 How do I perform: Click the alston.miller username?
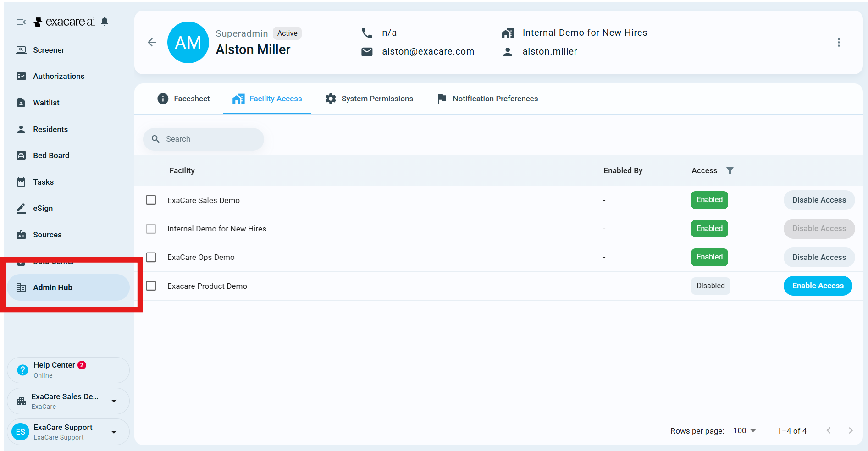click(550, 51)
